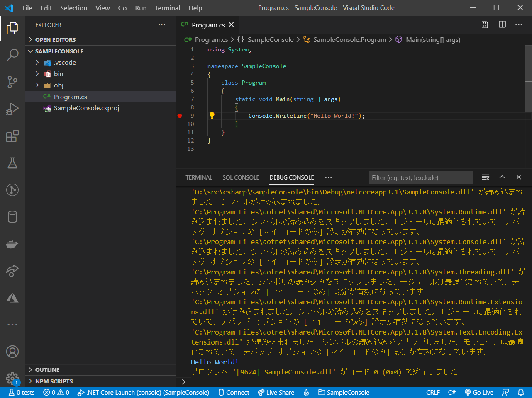The image size is (532, 398).
Task: Close the bottom panel
Action: coord(519,177)
